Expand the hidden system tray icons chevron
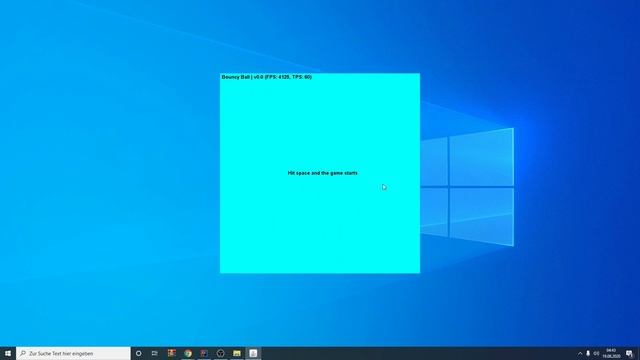This screenshot has width=640, height=360. click(580, 353)
